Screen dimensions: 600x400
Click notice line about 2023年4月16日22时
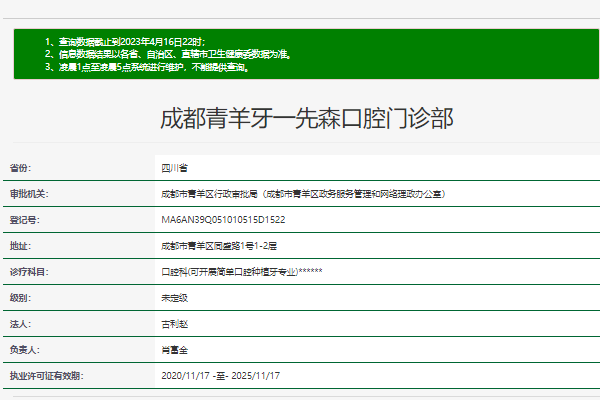[x=125, y=42]
